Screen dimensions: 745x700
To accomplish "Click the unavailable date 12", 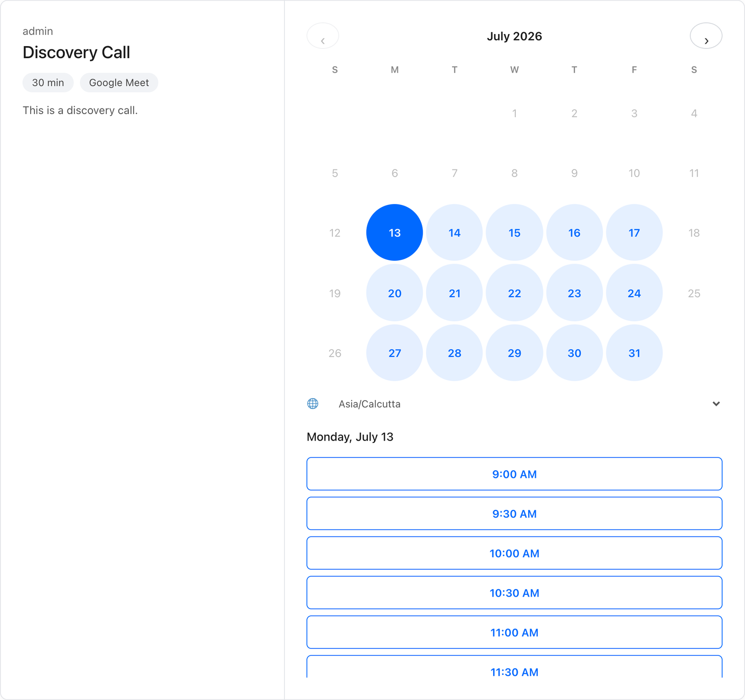I will tap(335, 232).
